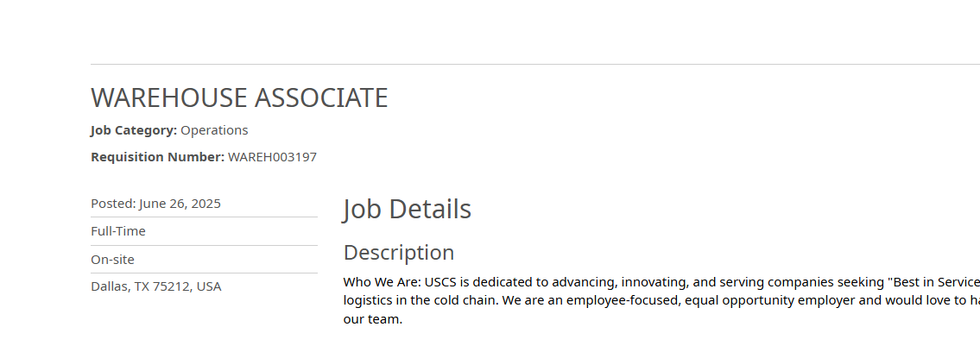The image size is (980, 352).
Task: Select the word USCS in the description
Action: [440, 282]
